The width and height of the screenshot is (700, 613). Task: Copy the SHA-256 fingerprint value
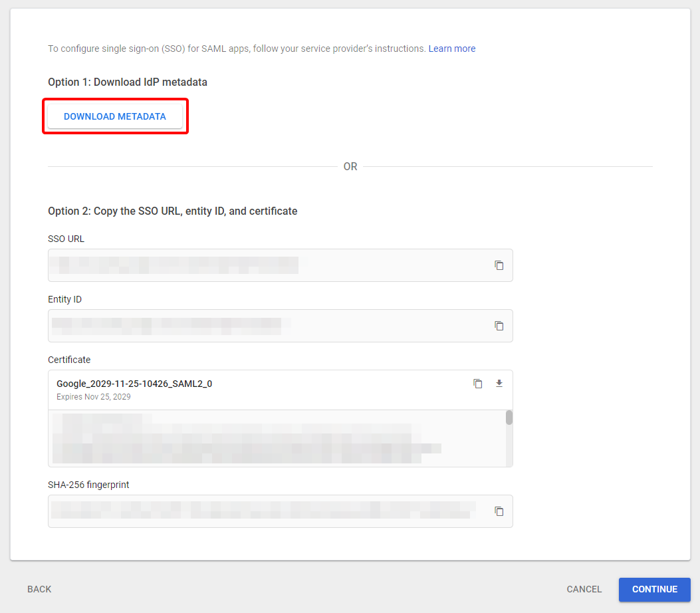[x=499, y=511]
